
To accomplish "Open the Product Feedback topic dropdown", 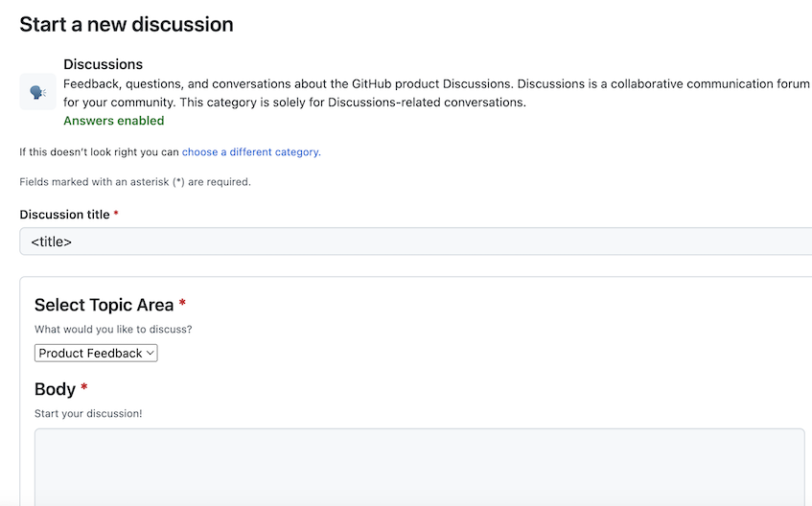I will pyautogui.click(x=95, y=354).
